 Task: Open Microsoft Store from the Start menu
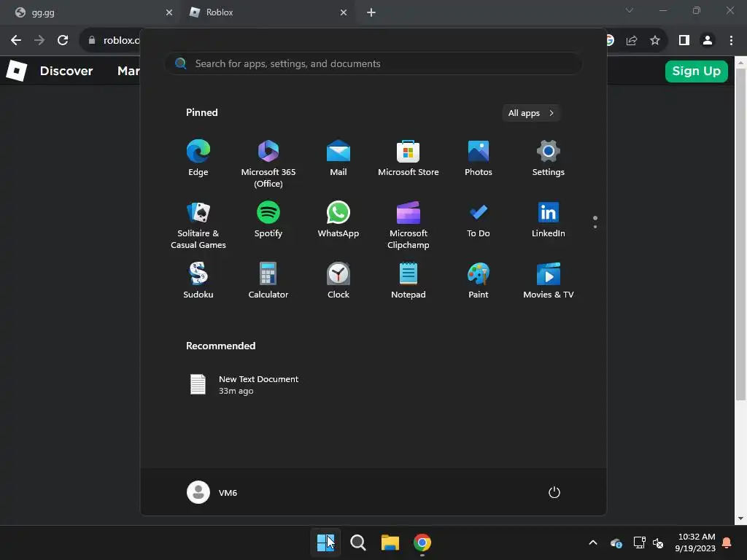pyautogui.click(x=409, y=158)
